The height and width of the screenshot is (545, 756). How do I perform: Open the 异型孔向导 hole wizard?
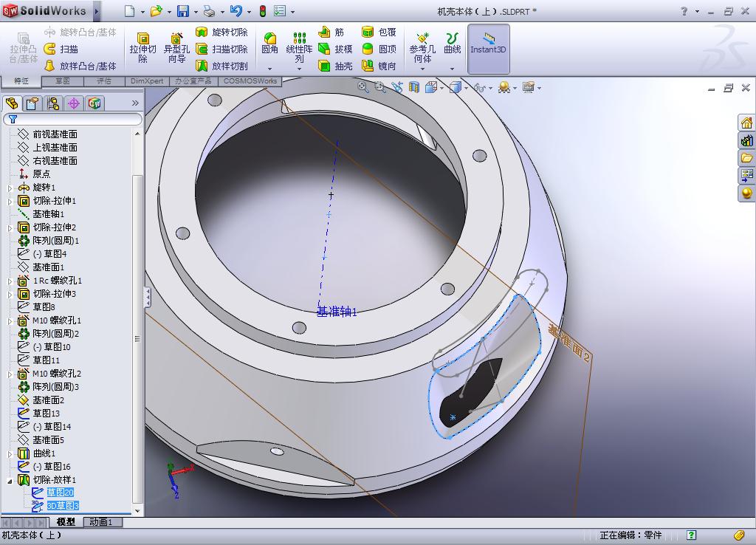coord(176,48)
